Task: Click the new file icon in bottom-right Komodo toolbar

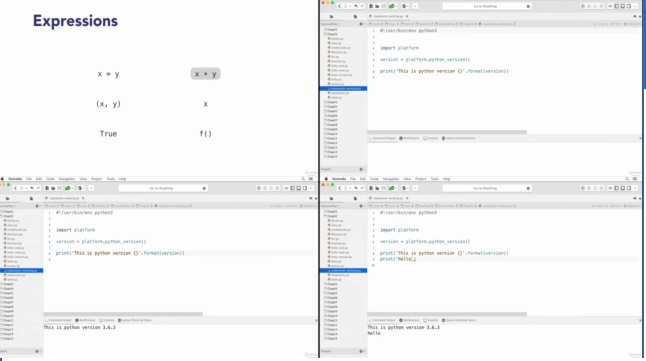Action: tap(371, 188)
